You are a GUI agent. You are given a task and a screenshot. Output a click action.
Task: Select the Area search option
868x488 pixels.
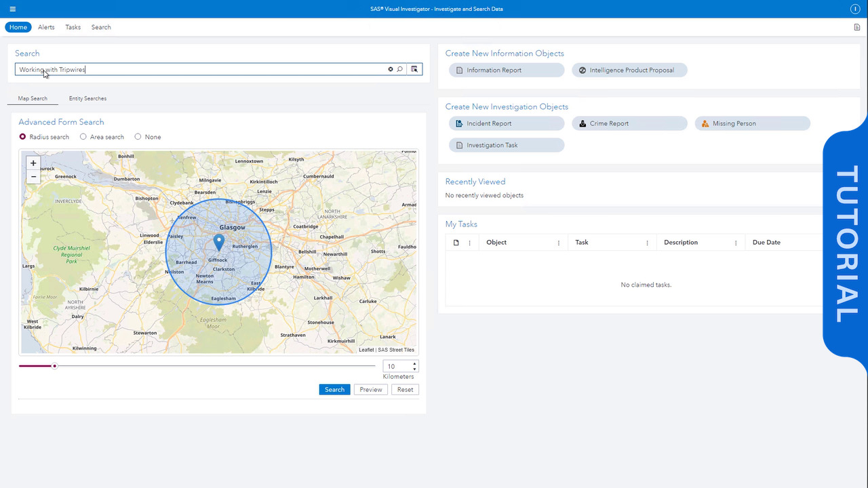pyautogui.click(x=83, y=136)
